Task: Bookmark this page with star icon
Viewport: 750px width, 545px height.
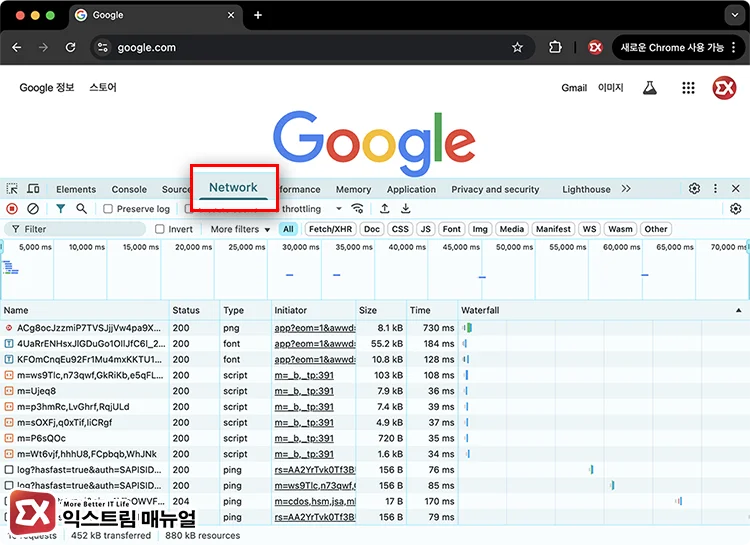Action: [x=517, y=47]
